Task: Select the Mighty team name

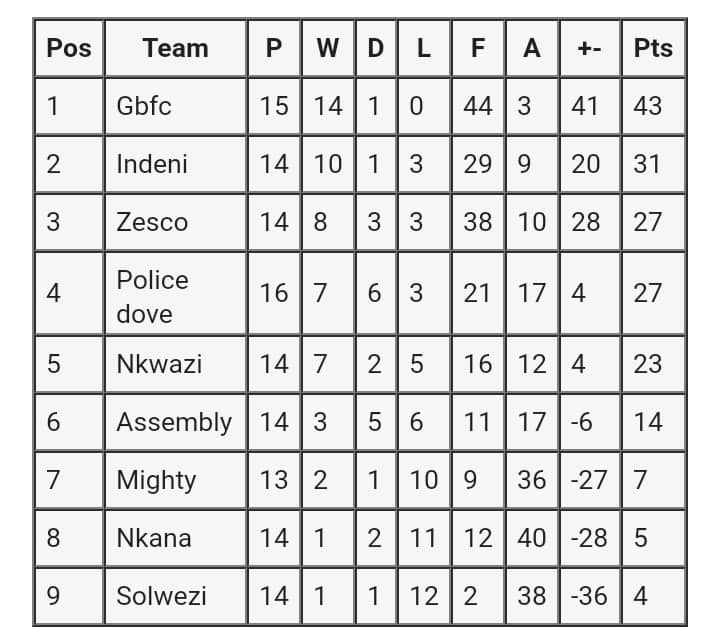Action: tap(156, 480)
